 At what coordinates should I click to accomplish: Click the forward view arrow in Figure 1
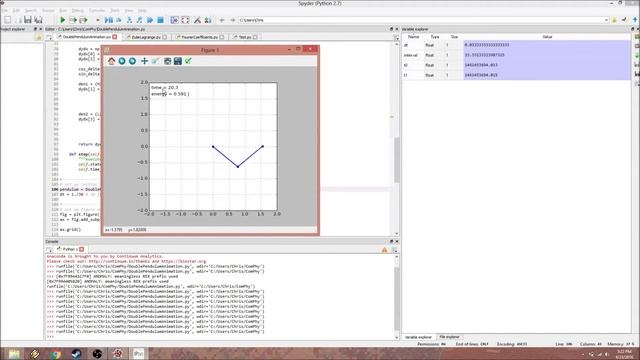click(132, 61)
